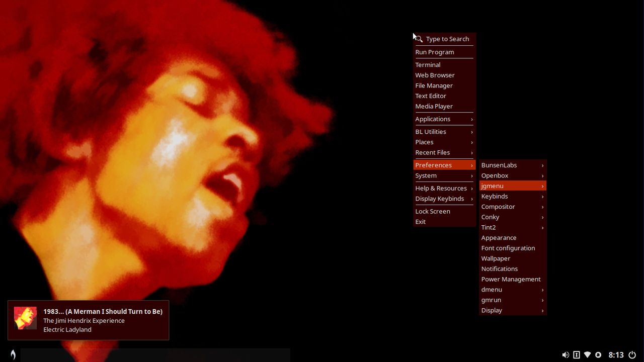Screen dimensions: 644x362
Task: Choose Exit from the menu
Action: click(444, 222)
